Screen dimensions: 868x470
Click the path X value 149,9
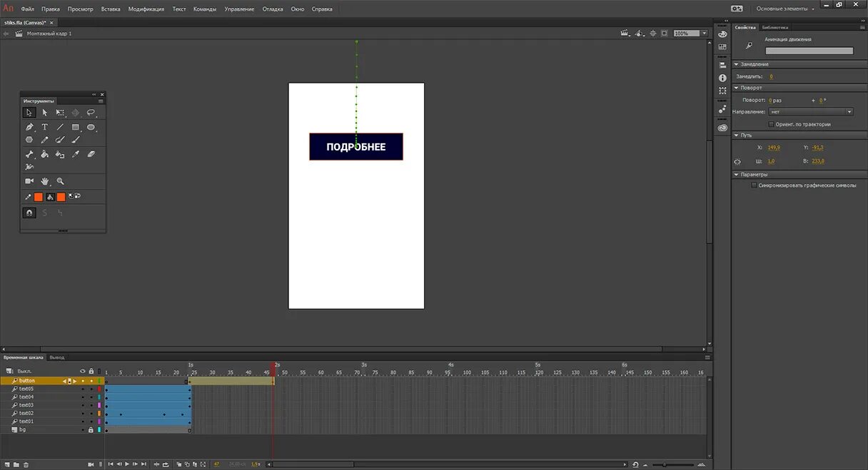(774, 148)
